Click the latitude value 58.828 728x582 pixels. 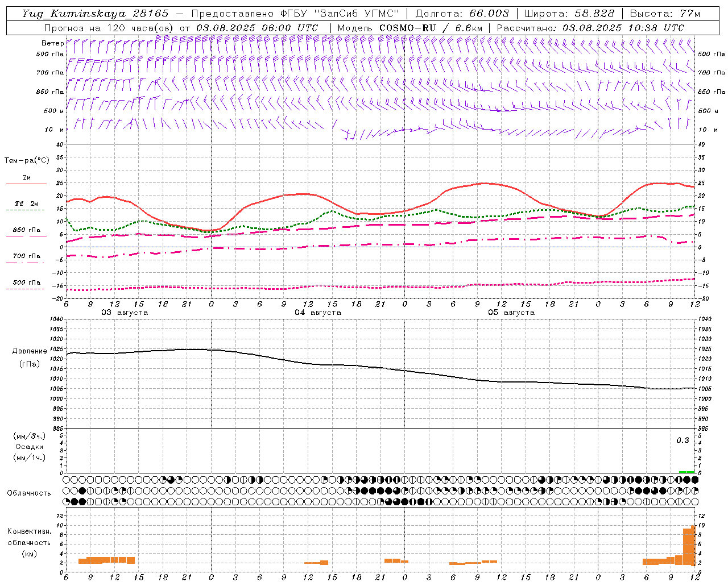pyautogui.click(x=594, y=14)
